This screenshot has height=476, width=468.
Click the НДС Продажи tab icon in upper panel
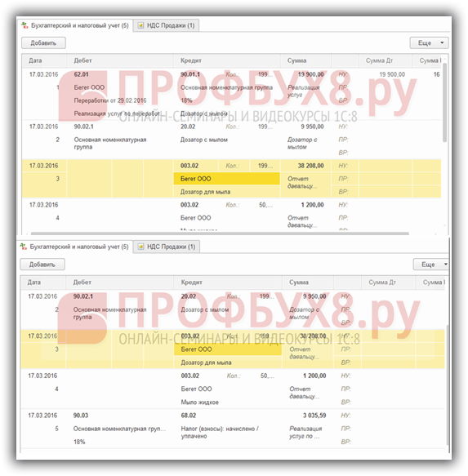coord(140,25)
